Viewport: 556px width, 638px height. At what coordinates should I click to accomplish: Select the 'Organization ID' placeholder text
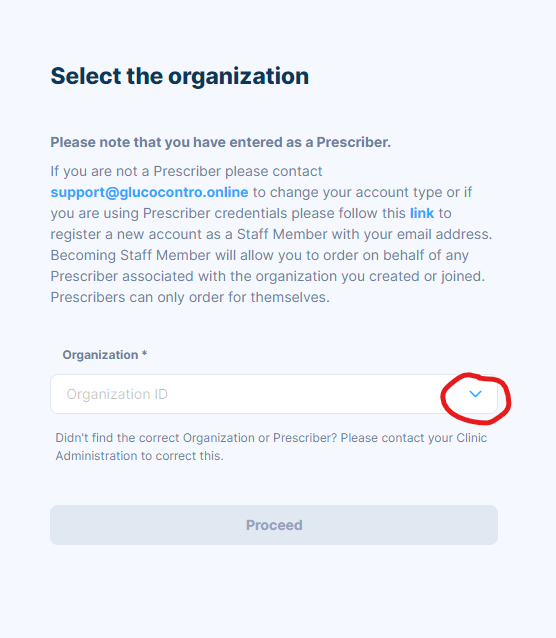pyautogui.click(x=117, y=394)
